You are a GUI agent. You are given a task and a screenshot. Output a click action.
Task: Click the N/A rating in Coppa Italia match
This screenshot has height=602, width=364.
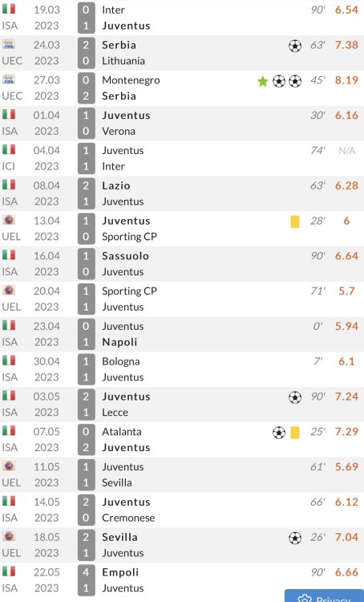click(346, 151)
